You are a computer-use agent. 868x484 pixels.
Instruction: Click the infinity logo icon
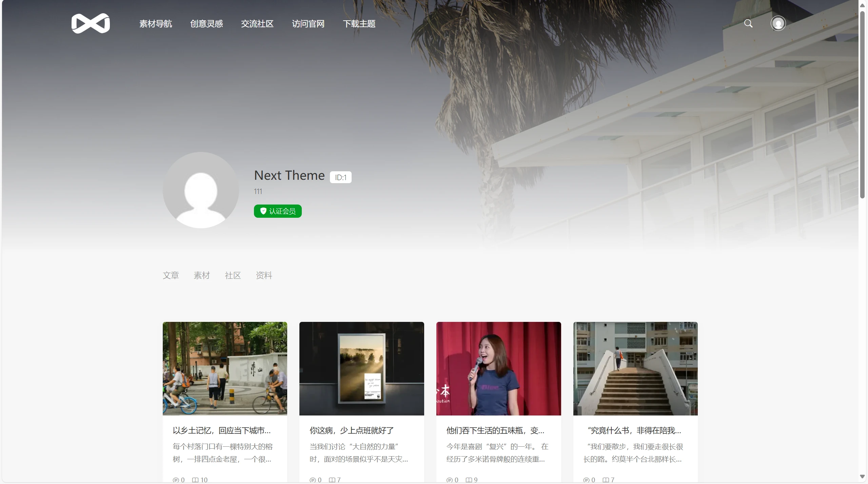pos(91,23)
